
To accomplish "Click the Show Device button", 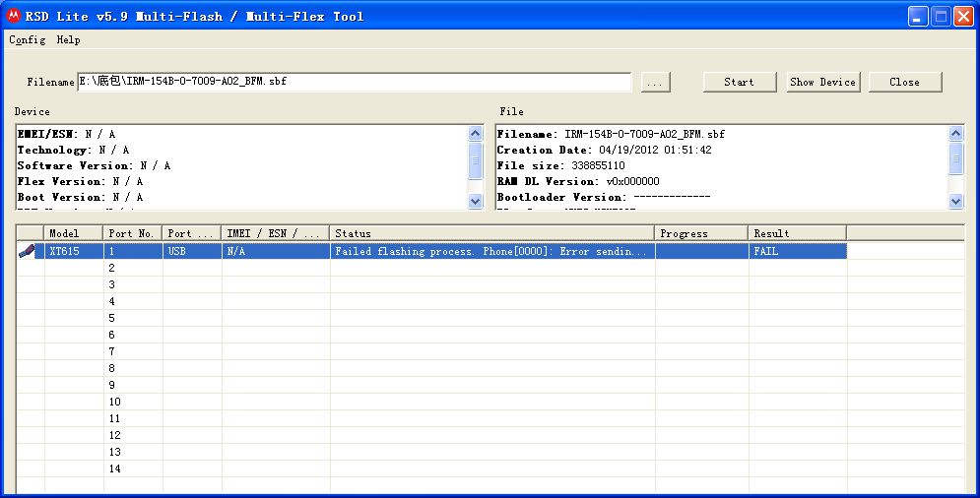I will (822, 82).
